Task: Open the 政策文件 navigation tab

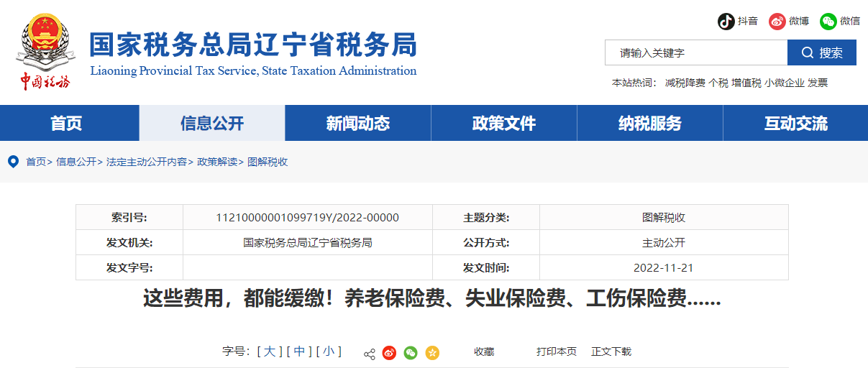Action: tap(504, 123)
